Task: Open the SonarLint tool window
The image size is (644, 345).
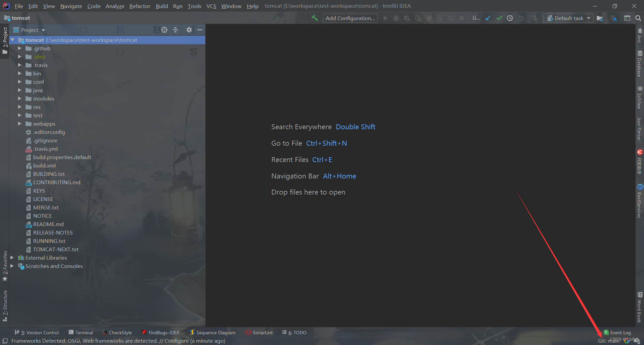Action: click(259, 333)
